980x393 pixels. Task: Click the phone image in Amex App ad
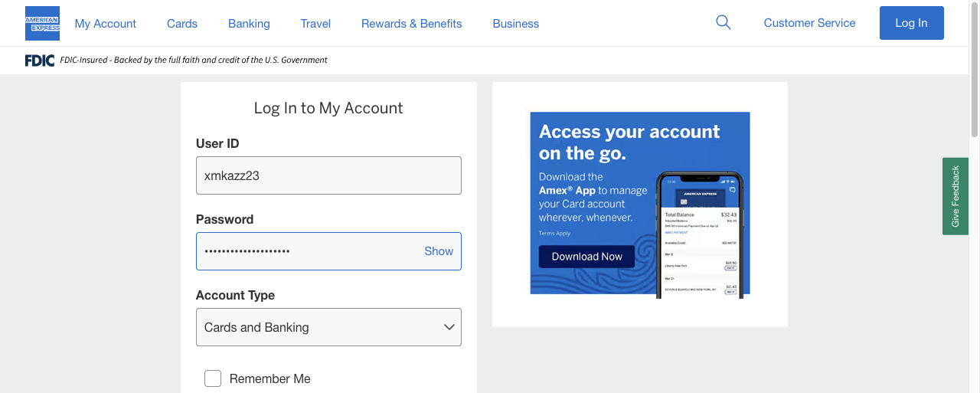click(x=700, y=234)
